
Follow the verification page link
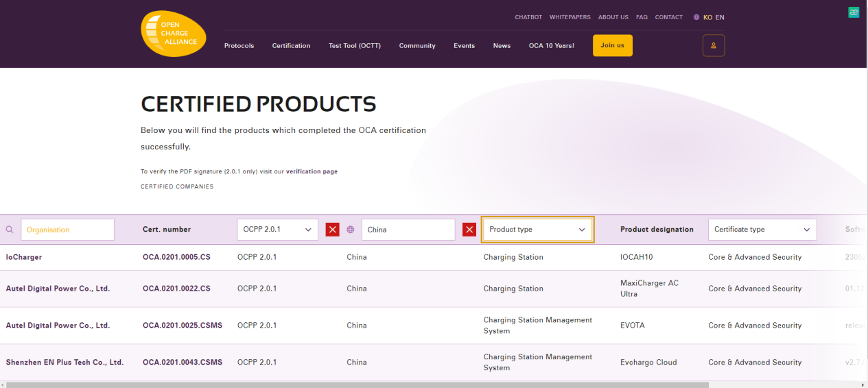coord(312,171)
